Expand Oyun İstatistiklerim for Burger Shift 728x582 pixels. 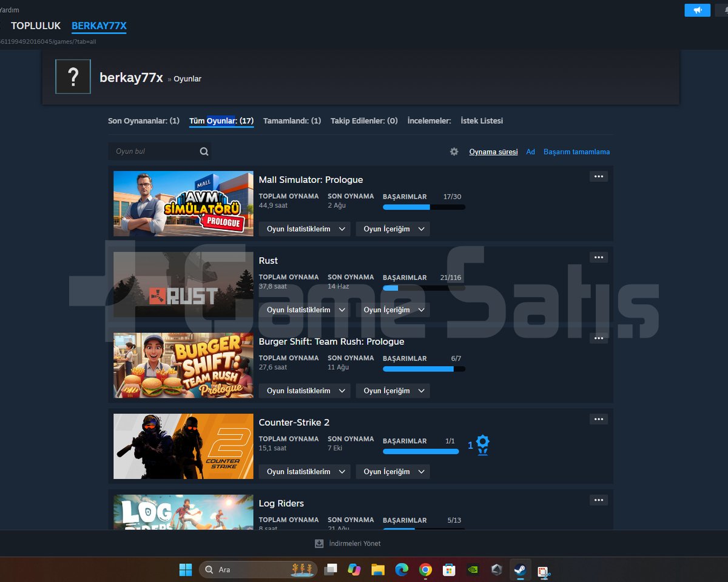click(x=305, y=390)
